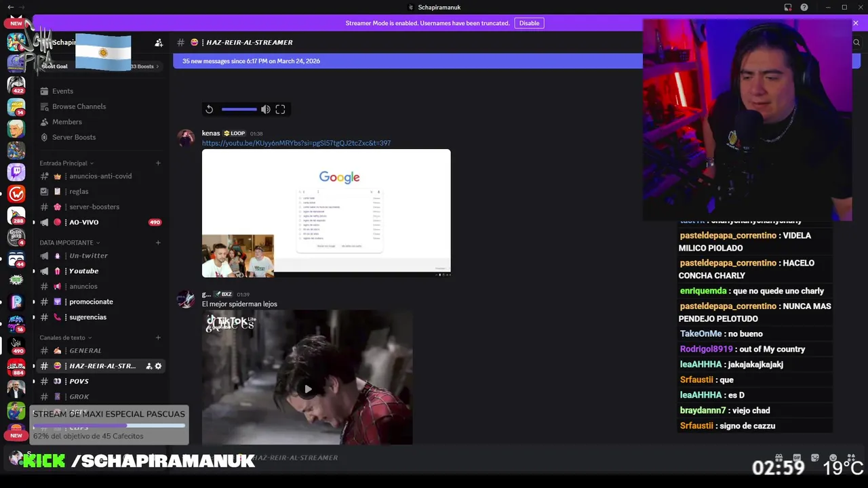This screenshot has width=868, height=488.
Task: Click the kenas username
Action: tap(211, 134)
